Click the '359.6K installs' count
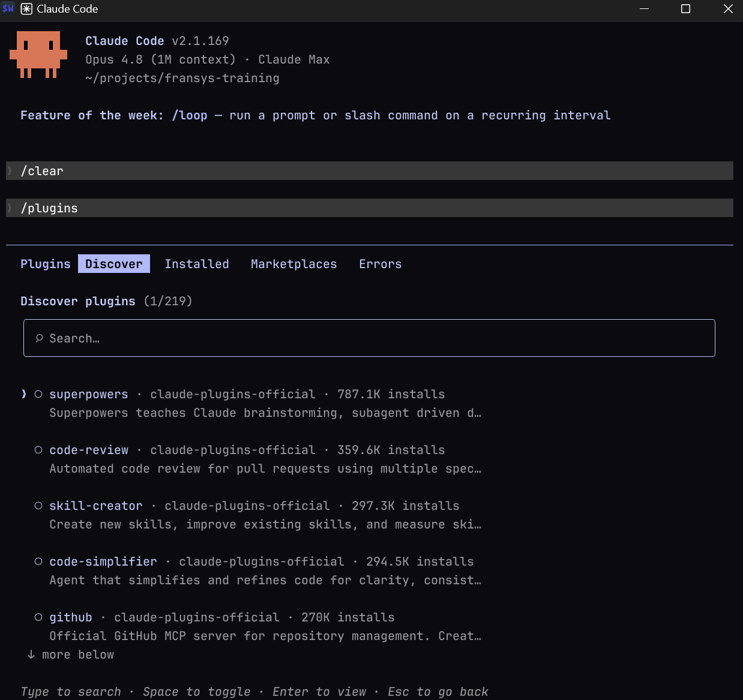The image size is (743, 700). [x=391, y=450]
